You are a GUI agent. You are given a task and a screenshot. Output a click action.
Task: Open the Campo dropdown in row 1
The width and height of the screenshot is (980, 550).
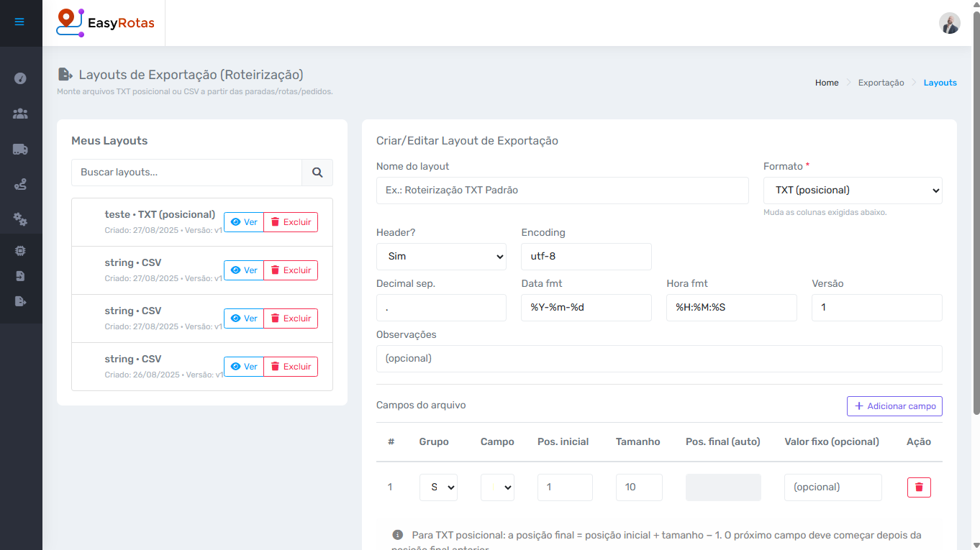tap(497, 487)
